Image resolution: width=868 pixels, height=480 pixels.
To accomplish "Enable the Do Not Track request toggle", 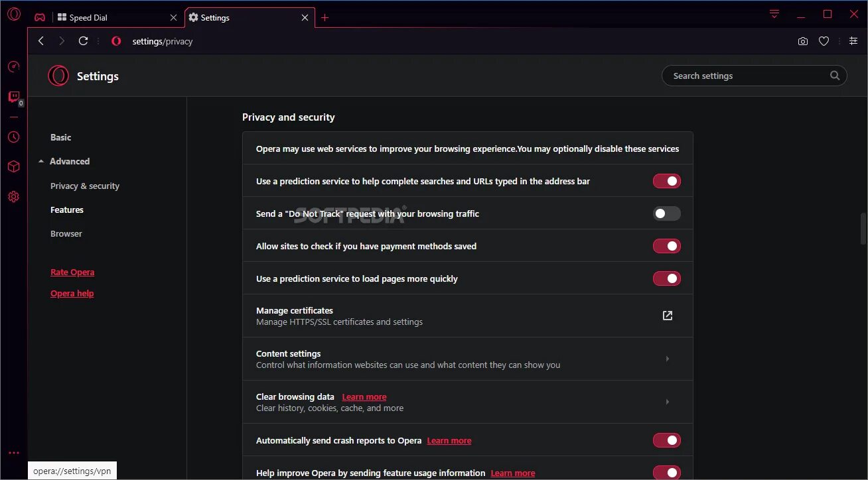I will coord(667,213).
